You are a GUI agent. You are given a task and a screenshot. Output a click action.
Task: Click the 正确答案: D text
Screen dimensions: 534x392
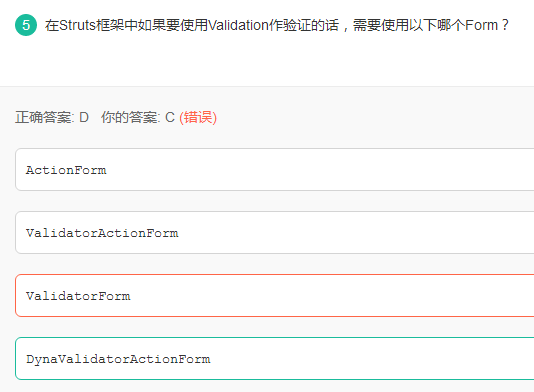point(52,117)
